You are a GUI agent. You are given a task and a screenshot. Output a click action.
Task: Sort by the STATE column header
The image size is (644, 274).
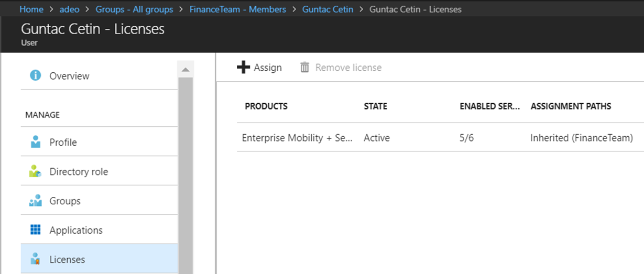(376, 106)
